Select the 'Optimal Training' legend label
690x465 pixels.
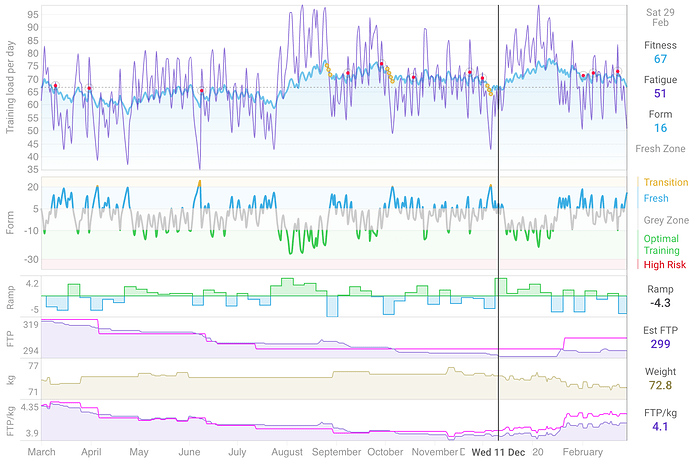(661, 245)
